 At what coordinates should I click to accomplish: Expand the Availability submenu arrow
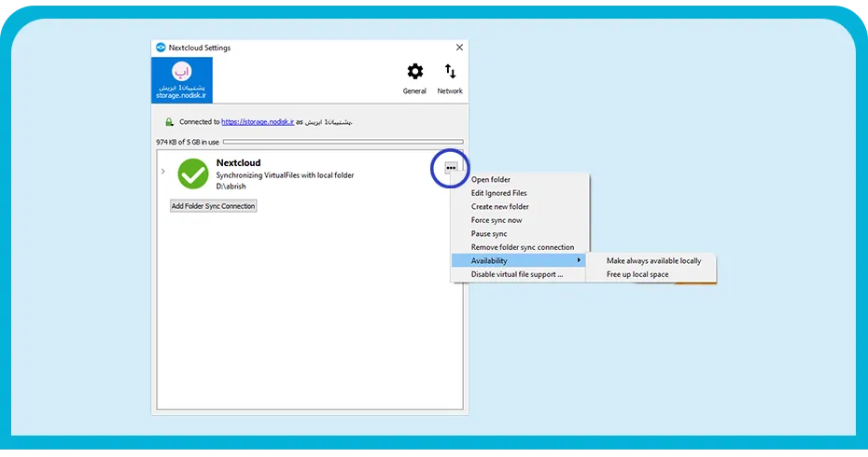tap(579, 260)
